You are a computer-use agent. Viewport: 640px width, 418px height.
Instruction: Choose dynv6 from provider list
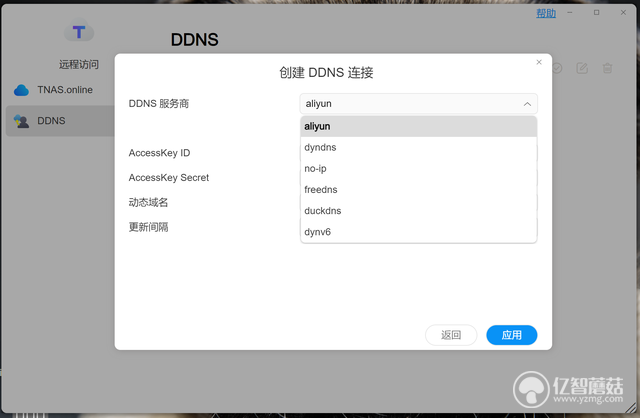point(418,232)
